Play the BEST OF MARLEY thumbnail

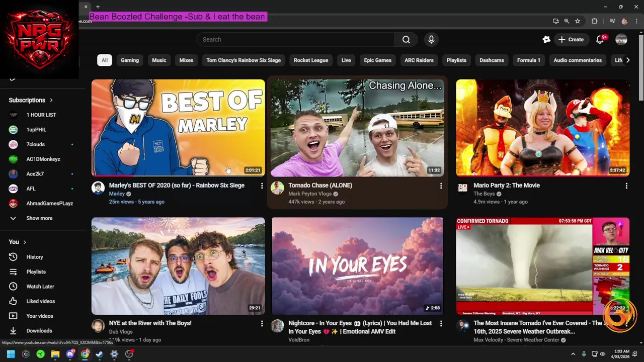pos(178,128)
